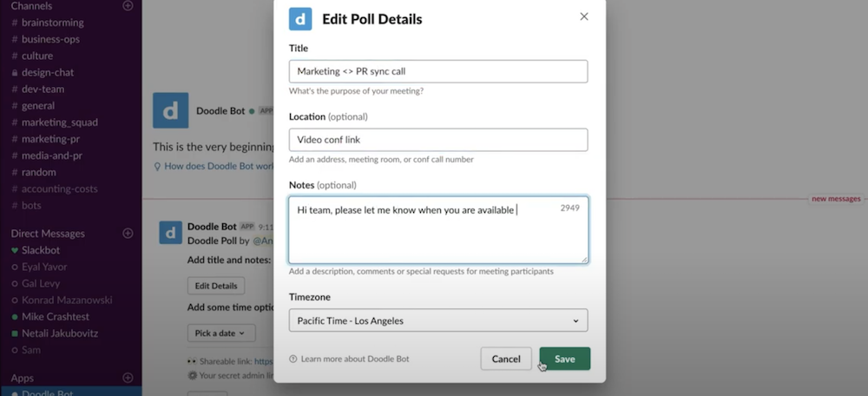Focus the Notes text area

coord(437,230)
